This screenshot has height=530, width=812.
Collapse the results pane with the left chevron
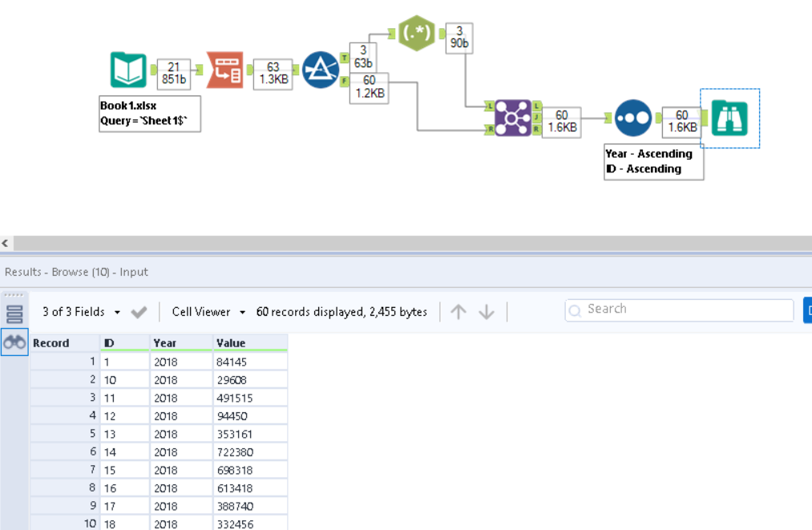6,242
